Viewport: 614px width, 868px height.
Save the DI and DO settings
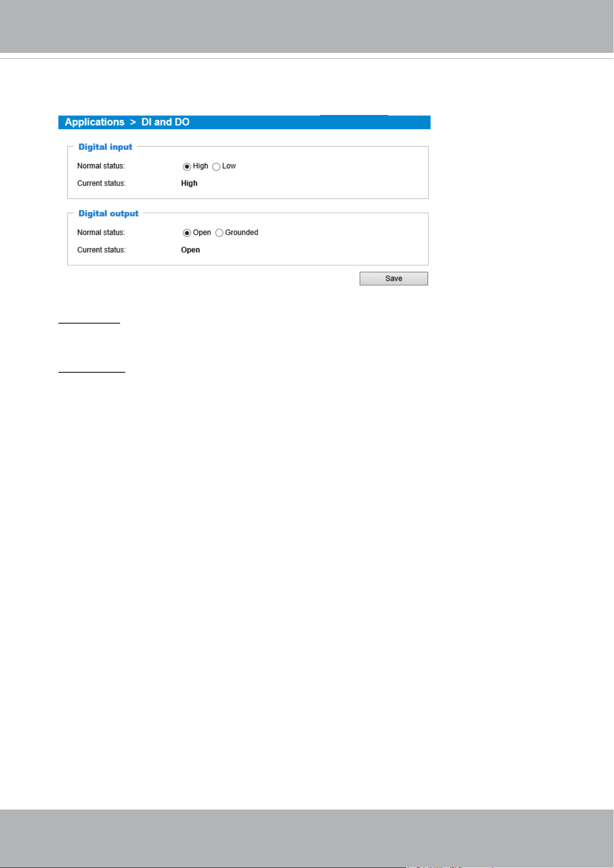[394, 279]
